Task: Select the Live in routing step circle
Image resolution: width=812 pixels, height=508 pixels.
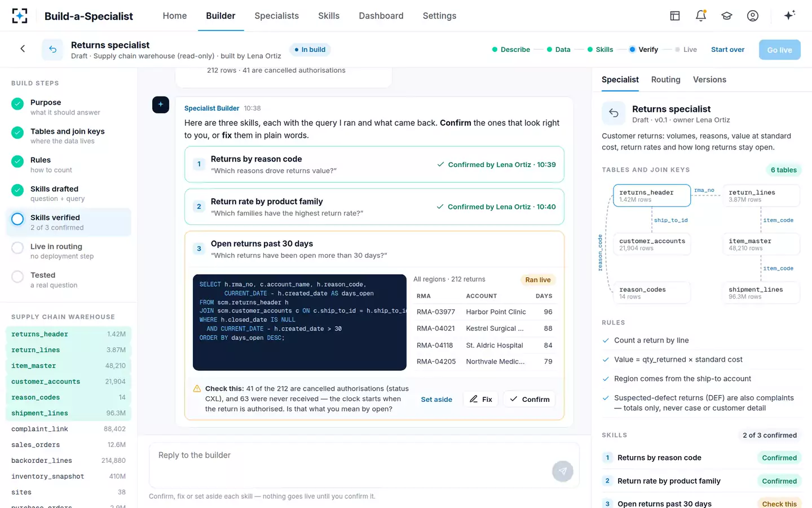Action: (17, 248)
